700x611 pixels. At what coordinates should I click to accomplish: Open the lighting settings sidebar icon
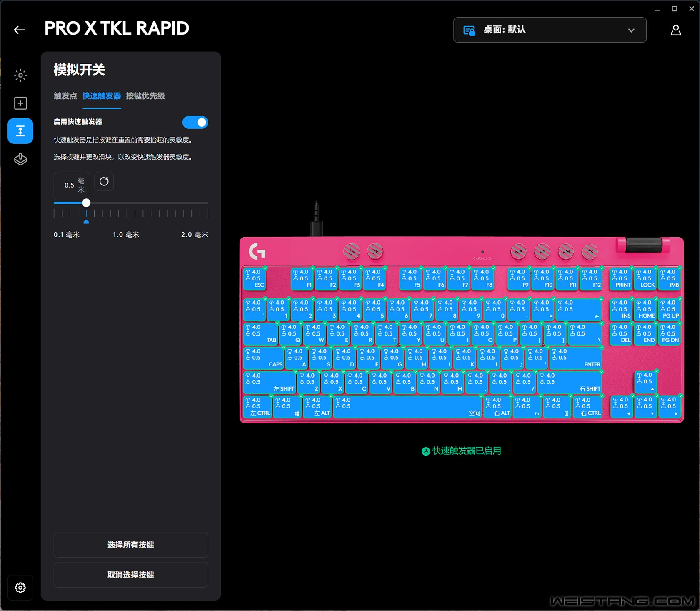click(x=20, y=75)
